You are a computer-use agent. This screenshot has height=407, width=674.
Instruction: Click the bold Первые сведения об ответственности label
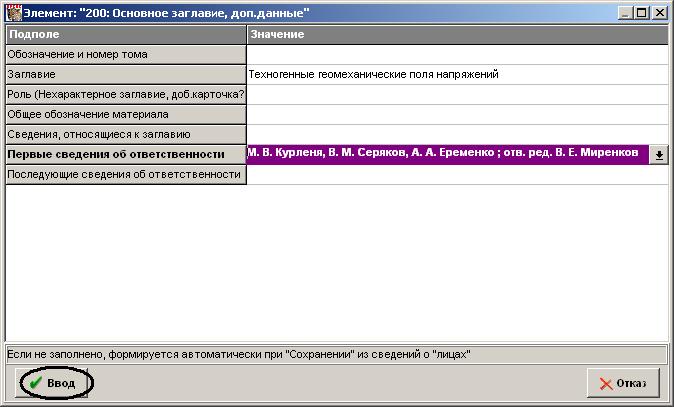(125, 154)
